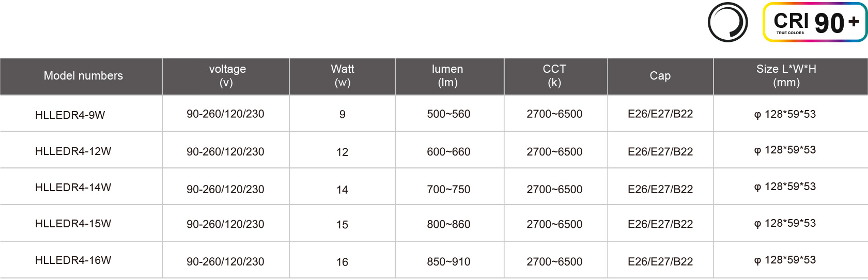868x280 pixels.
Task: Select the 800~860 lumen cell
Action: pyautogui.click(x=448, y=224)
